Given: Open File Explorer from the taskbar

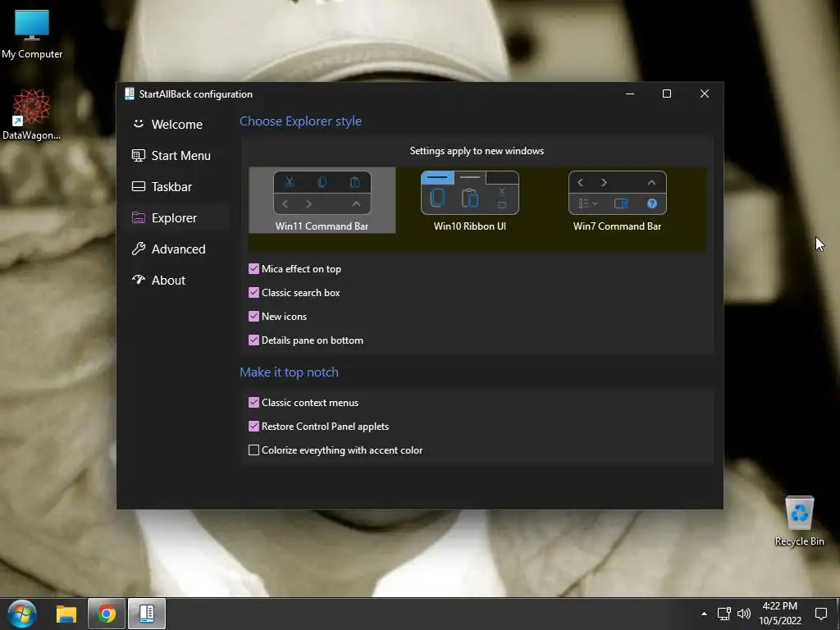Looking at the screenshot, I should click(66, 614).
